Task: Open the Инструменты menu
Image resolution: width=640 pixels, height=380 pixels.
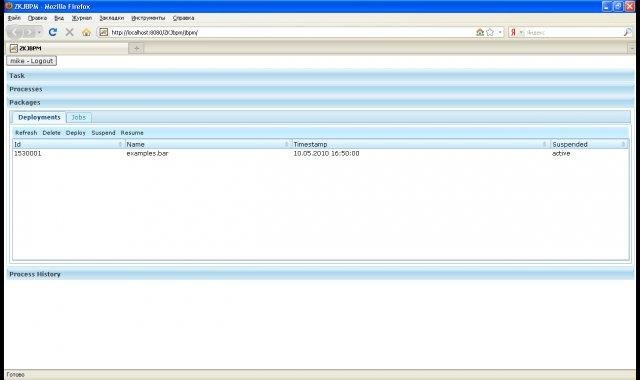Action: tap(148, 18)
